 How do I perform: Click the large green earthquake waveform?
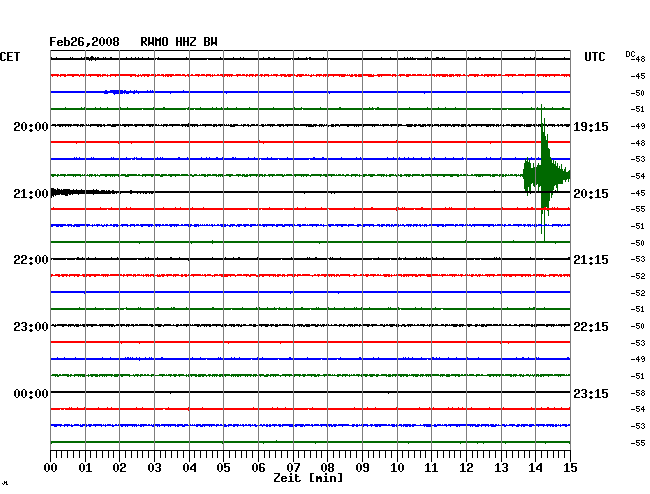tap(546, 173)
